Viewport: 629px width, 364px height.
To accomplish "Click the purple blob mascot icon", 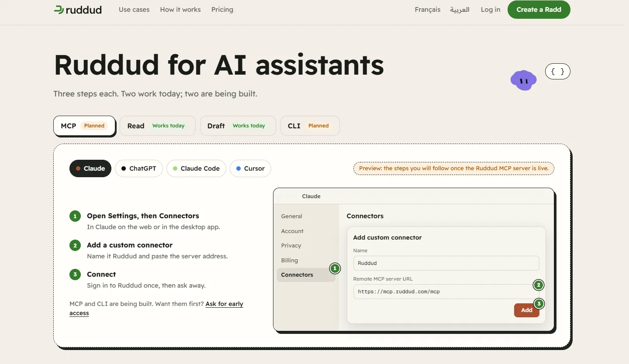I will 523,80.
